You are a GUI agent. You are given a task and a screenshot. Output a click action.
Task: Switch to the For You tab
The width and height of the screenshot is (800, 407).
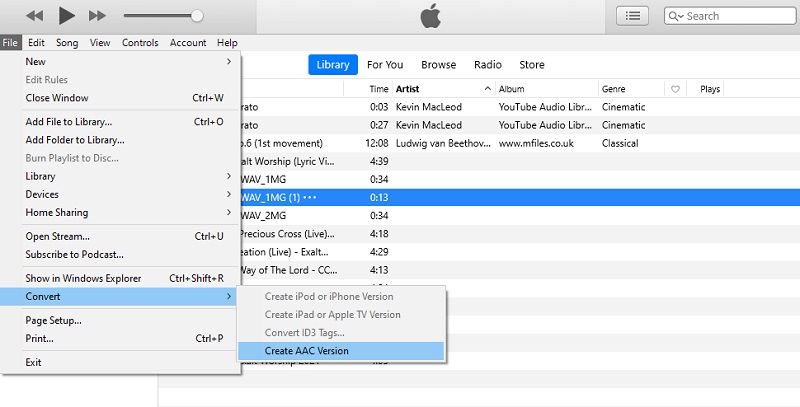click(385, 65)
